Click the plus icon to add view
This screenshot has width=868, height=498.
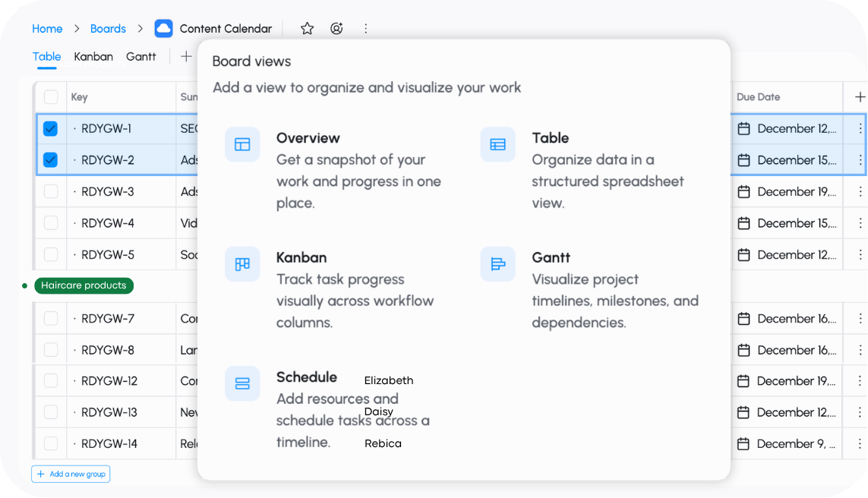(186, 56)
